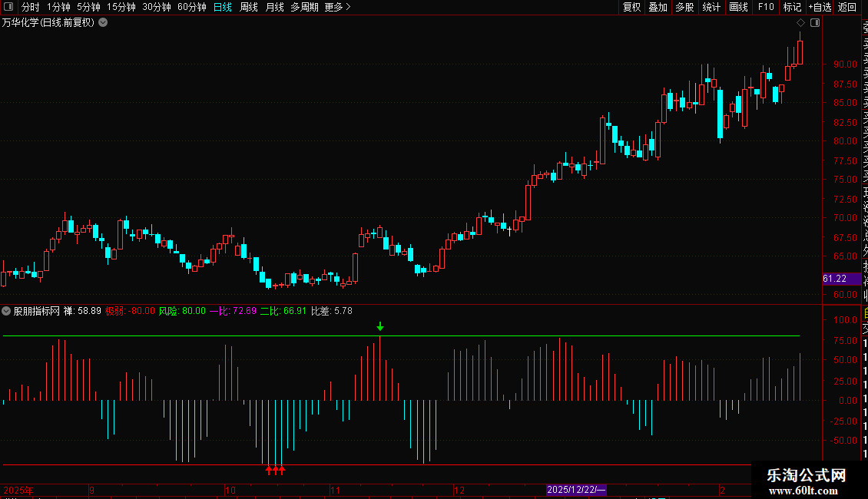Click the 二比: 66.91 indicator value

click(x=283, y=311)
